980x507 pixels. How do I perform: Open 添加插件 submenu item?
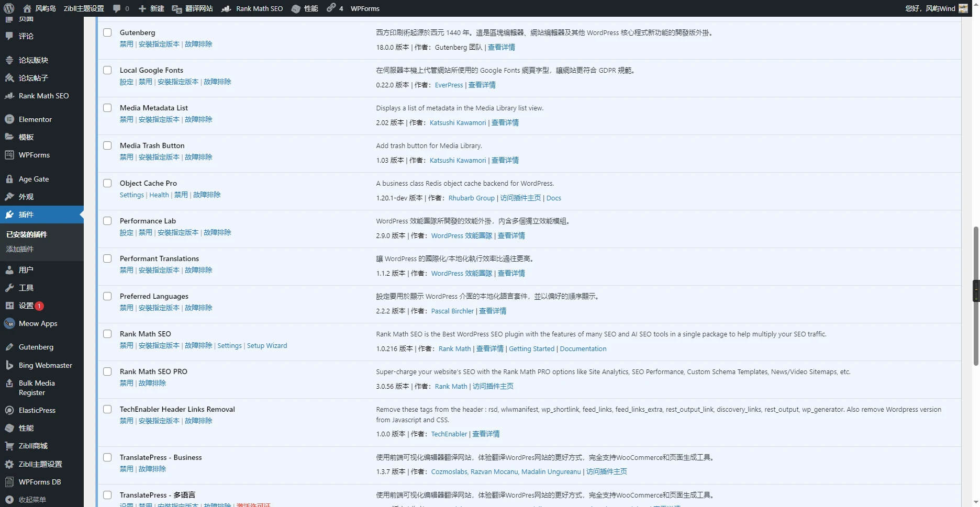(x=20, y=249)
